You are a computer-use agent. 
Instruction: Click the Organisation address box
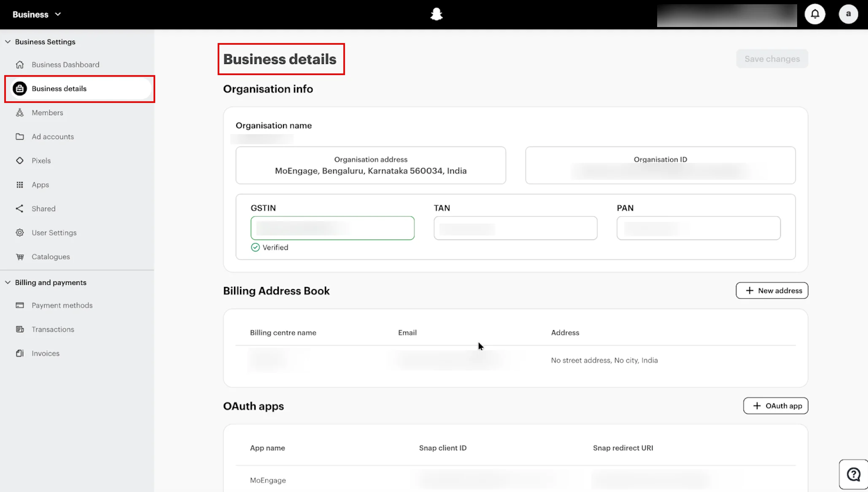pos(371,165)
